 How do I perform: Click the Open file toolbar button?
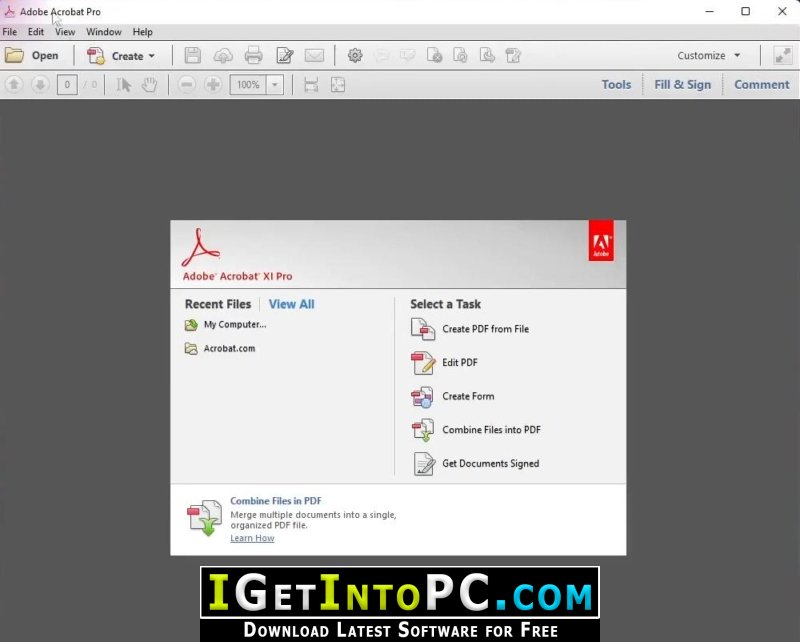tap(32, 56)
